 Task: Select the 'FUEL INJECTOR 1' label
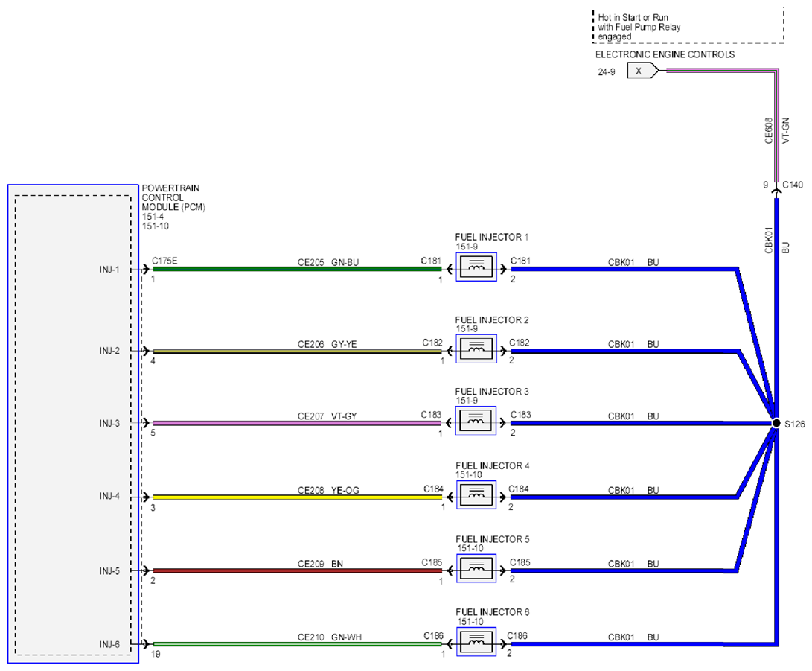(x=491, y=237)
